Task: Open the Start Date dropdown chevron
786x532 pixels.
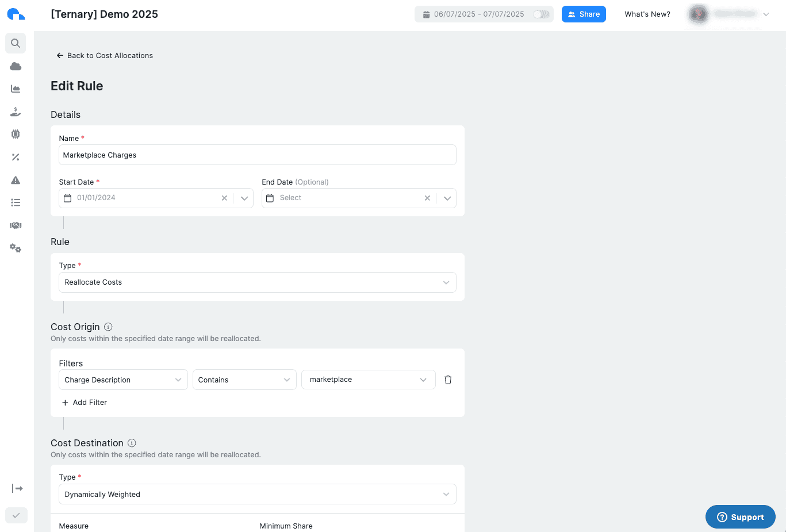Action: [x=244, y=198]
